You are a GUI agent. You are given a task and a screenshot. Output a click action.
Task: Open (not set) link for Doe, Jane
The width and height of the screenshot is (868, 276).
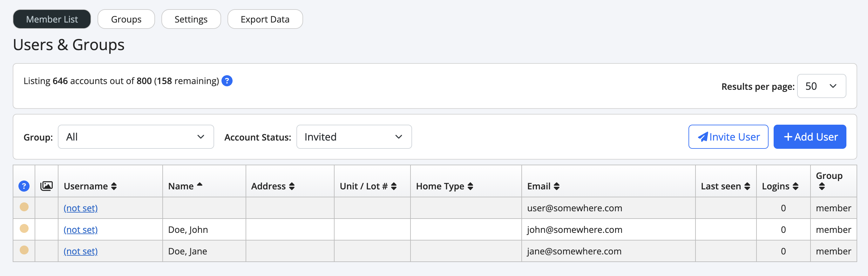coord(80,251)
